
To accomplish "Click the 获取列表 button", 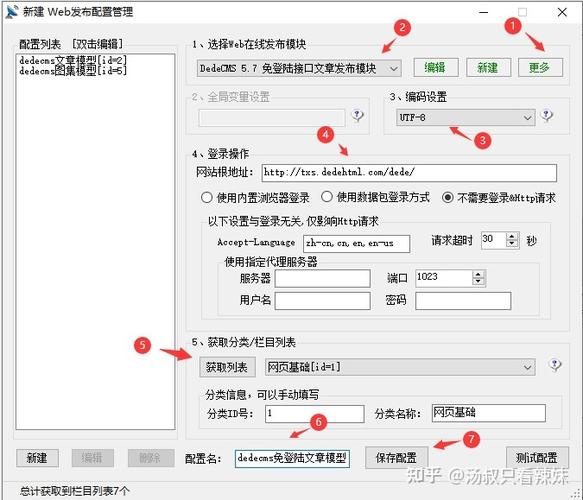I will coord(227,367).
